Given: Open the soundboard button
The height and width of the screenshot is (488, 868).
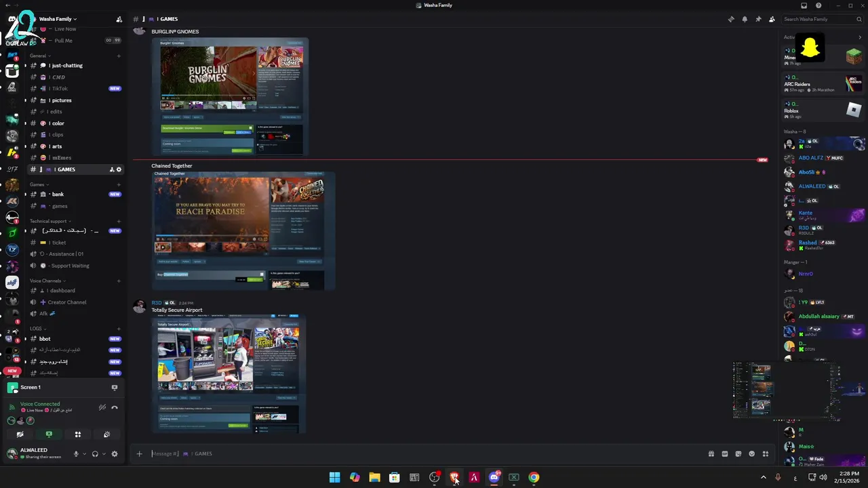Looking at the screenshot, I should [x=106, y=434].
